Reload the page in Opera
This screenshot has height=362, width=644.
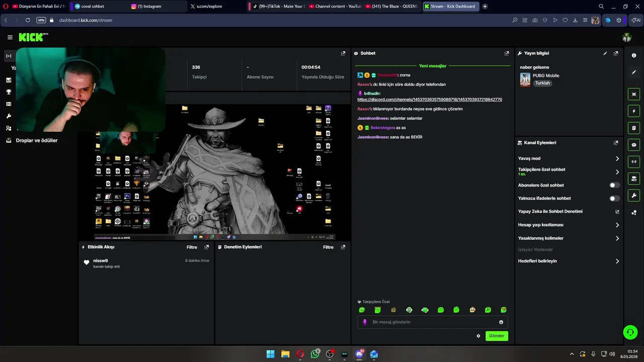[x=28, y=20]
